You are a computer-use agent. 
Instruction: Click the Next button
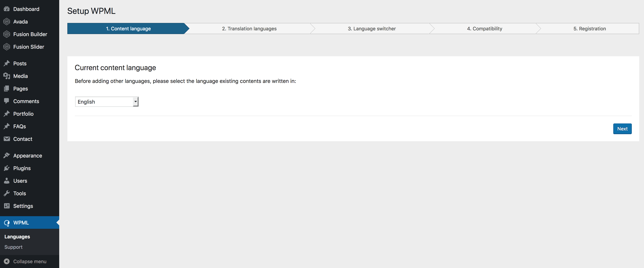click(622, 129)
